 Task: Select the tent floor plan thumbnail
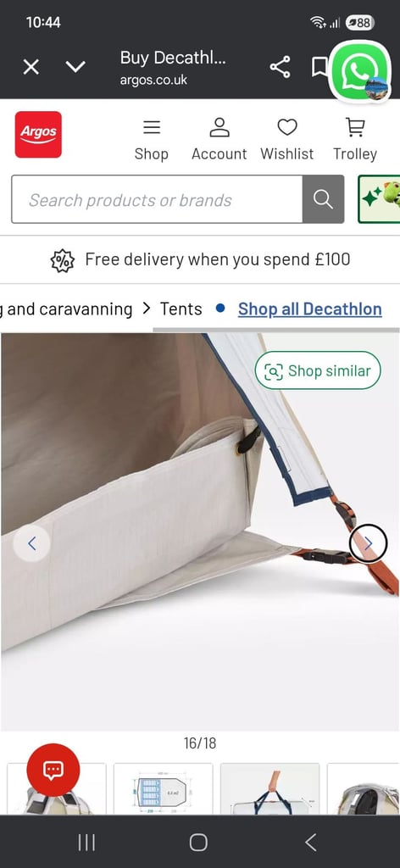click(164, 789)
